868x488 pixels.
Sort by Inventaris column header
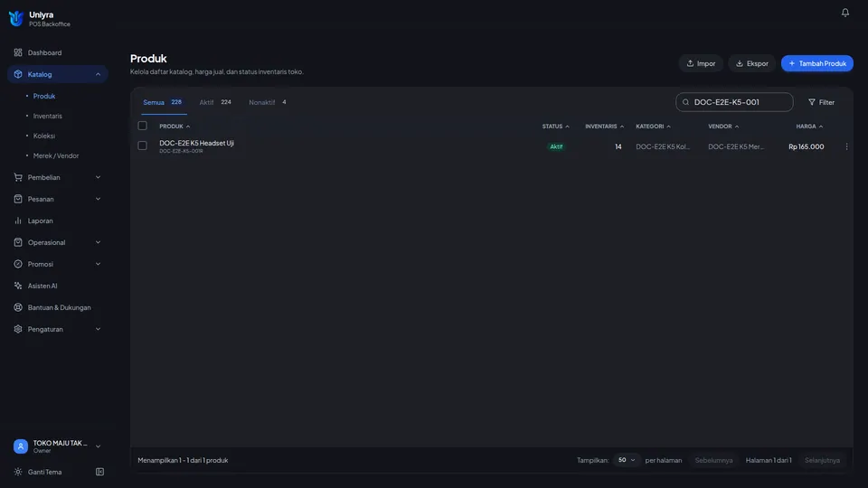(x=605, y=127)
